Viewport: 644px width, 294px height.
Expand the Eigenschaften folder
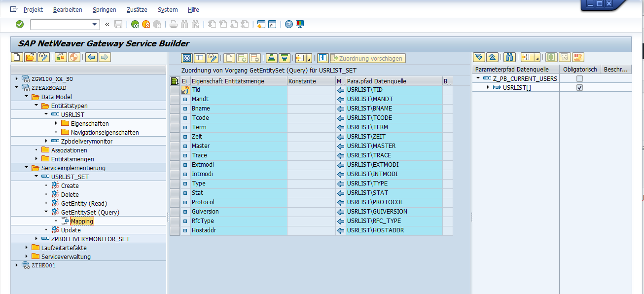56,123
